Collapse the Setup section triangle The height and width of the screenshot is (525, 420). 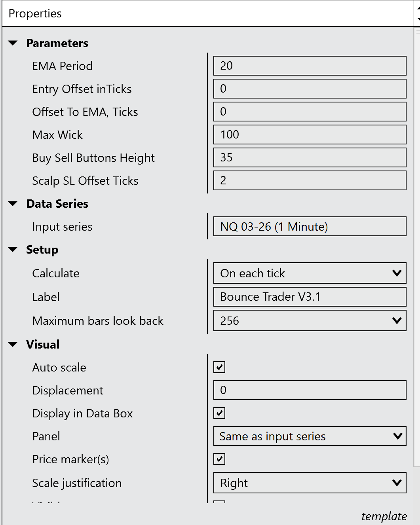click(x=13, y=250)
